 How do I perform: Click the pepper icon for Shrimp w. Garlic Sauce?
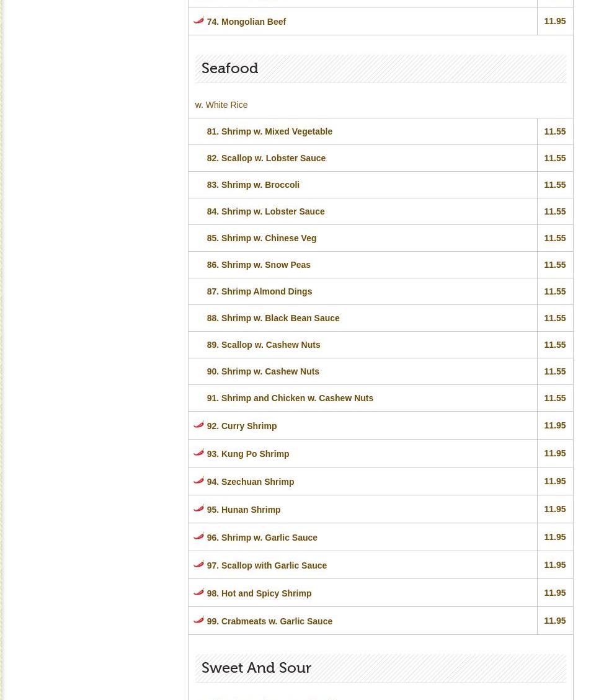(x=198, y=536)
